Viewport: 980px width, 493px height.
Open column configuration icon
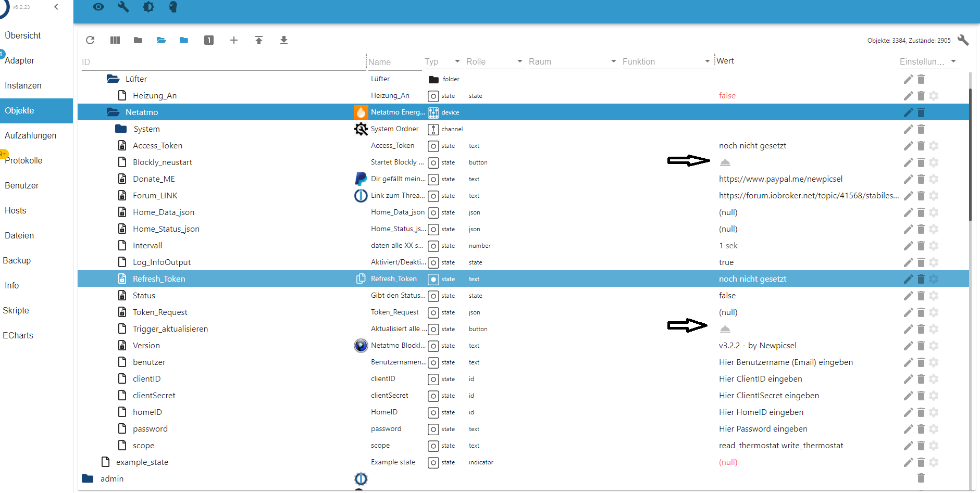115,40
